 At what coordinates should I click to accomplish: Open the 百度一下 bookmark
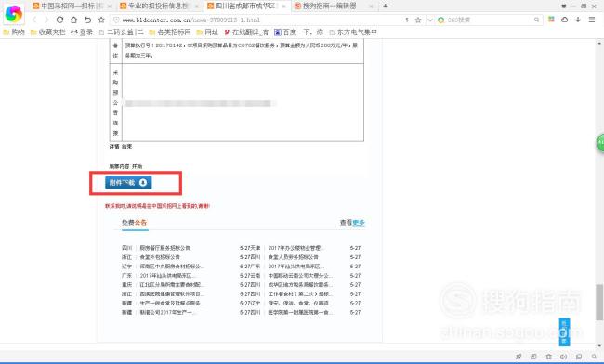coord(299,32)
